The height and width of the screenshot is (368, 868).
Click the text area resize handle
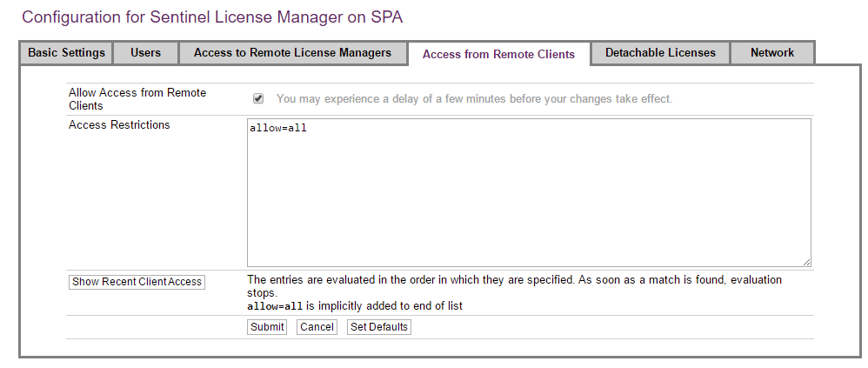(x=807, y=262)
